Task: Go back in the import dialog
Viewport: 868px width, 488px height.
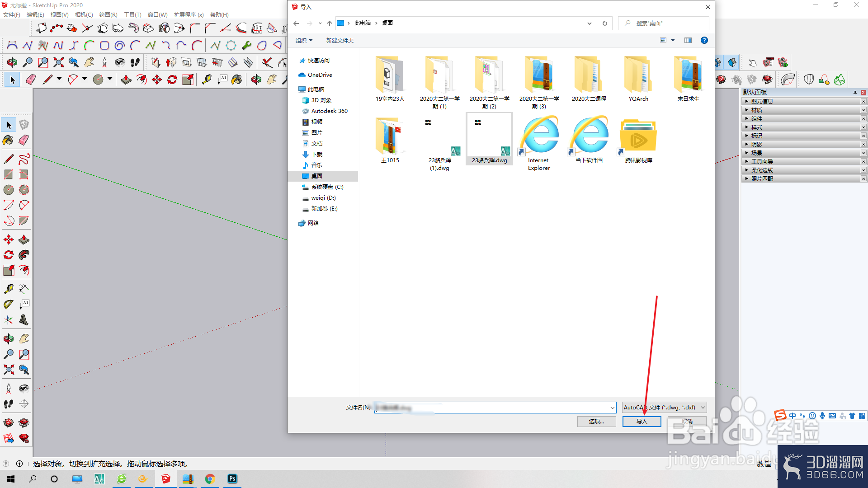Action: point(296,23)
